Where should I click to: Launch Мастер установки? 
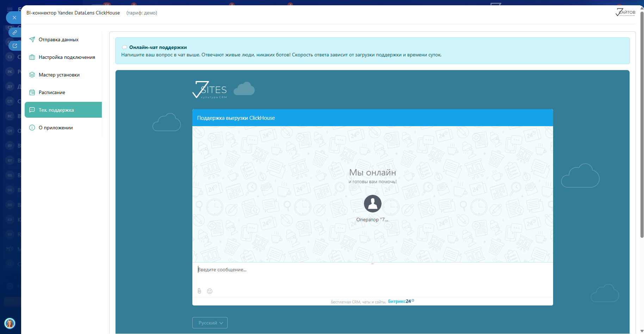click(63, 75)
